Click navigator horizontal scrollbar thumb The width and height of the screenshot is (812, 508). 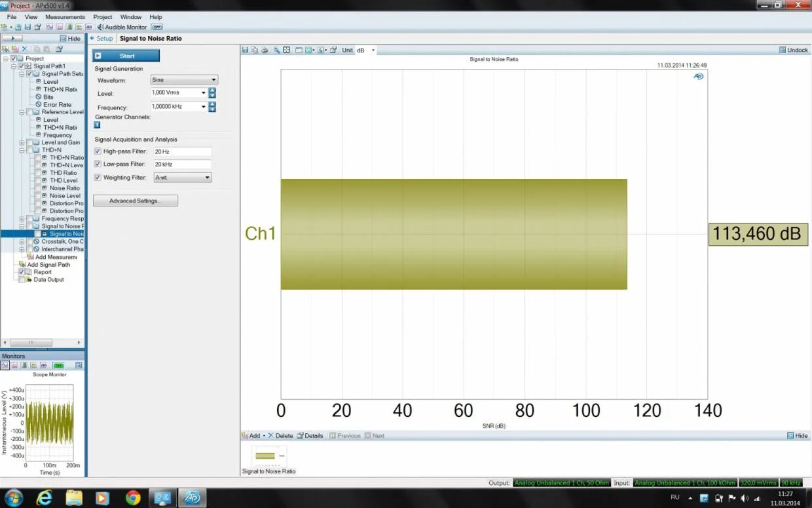(x=30, y=342)
